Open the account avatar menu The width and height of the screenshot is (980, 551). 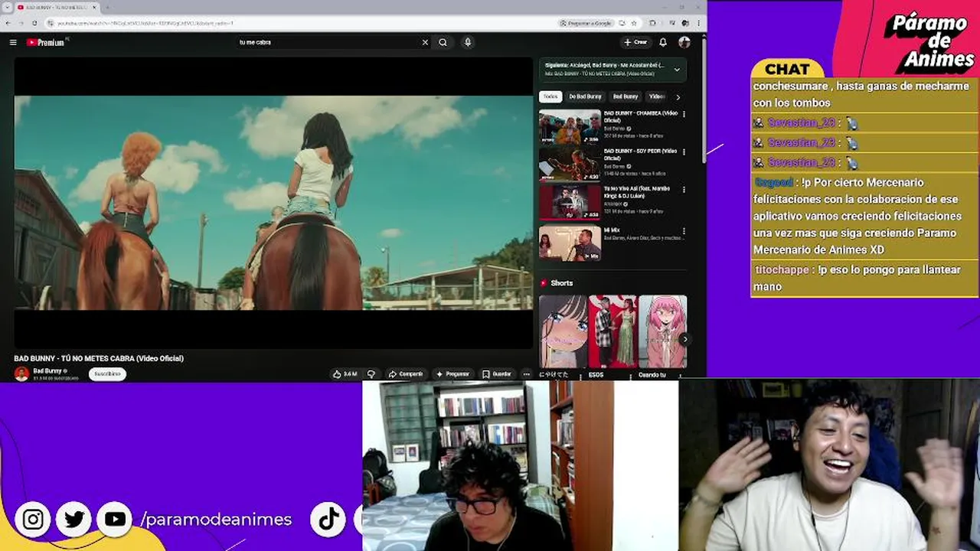(x=684, y=42)
